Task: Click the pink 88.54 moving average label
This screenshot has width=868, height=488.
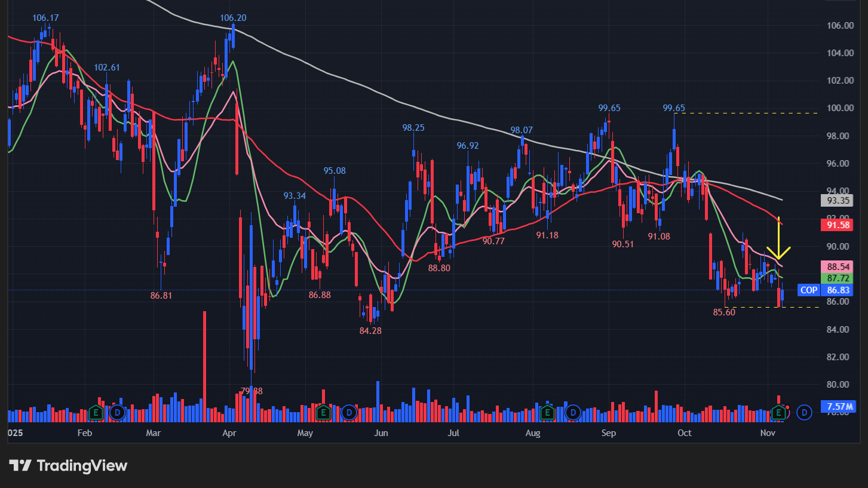Action: pos(838,266)
